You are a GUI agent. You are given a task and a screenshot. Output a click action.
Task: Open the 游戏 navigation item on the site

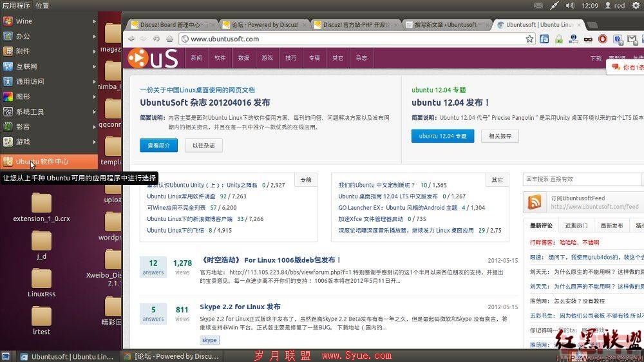(267, 58)
